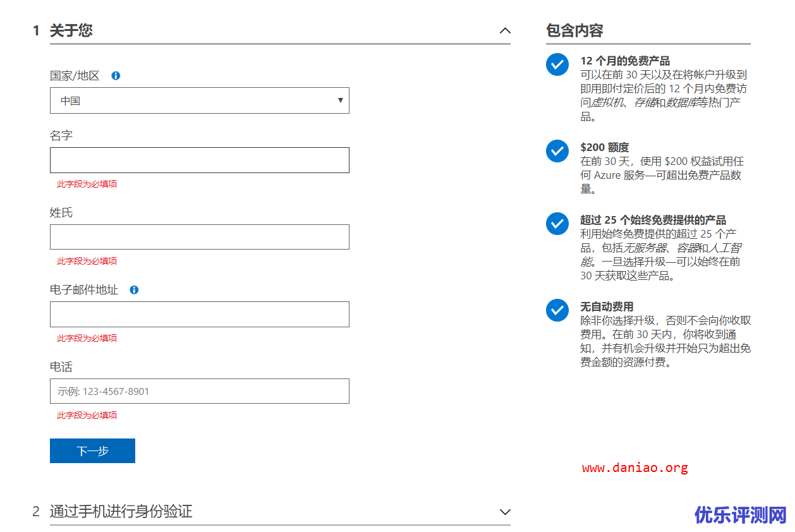The height and width of the screenshot is (532, 795).
Task: Open the 国家/地区 dropdown showing 中国
Action: pyautogui.click(x=200, y=100)
